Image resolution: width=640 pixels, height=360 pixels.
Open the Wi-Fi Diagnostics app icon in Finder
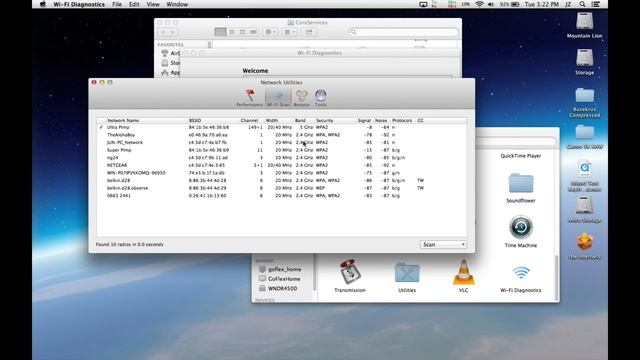click(521, 273)
